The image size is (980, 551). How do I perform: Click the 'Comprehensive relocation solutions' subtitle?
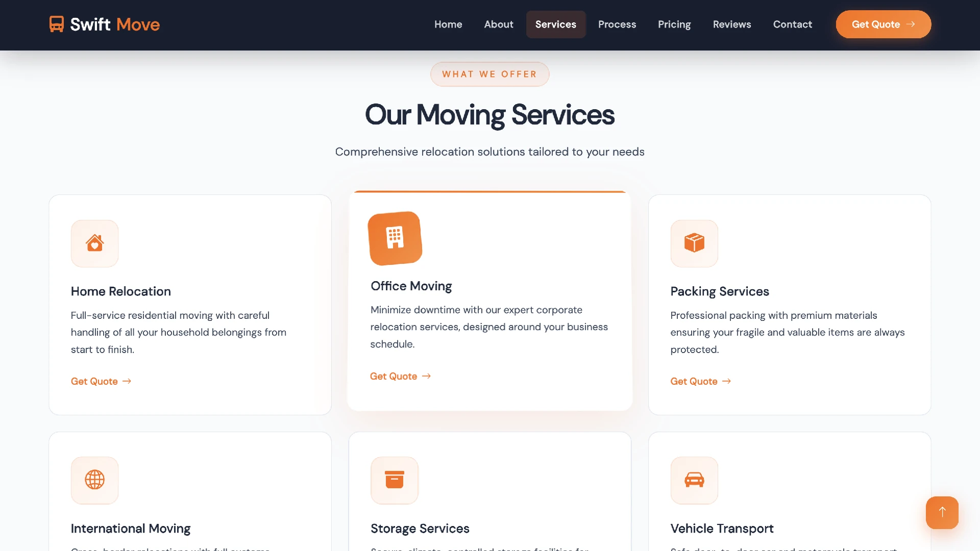[x=490, y=152]
